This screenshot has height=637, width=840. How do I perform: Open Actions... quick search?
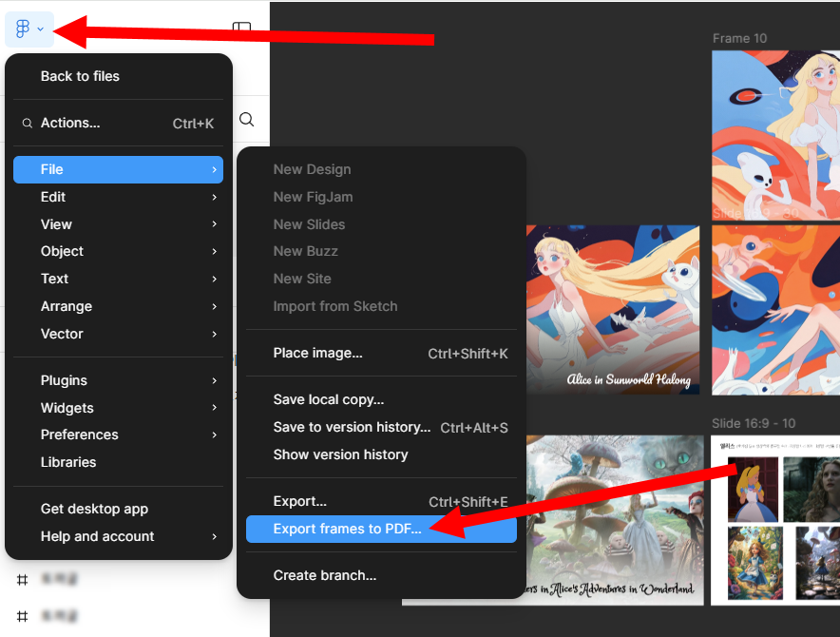pos(118,124)
